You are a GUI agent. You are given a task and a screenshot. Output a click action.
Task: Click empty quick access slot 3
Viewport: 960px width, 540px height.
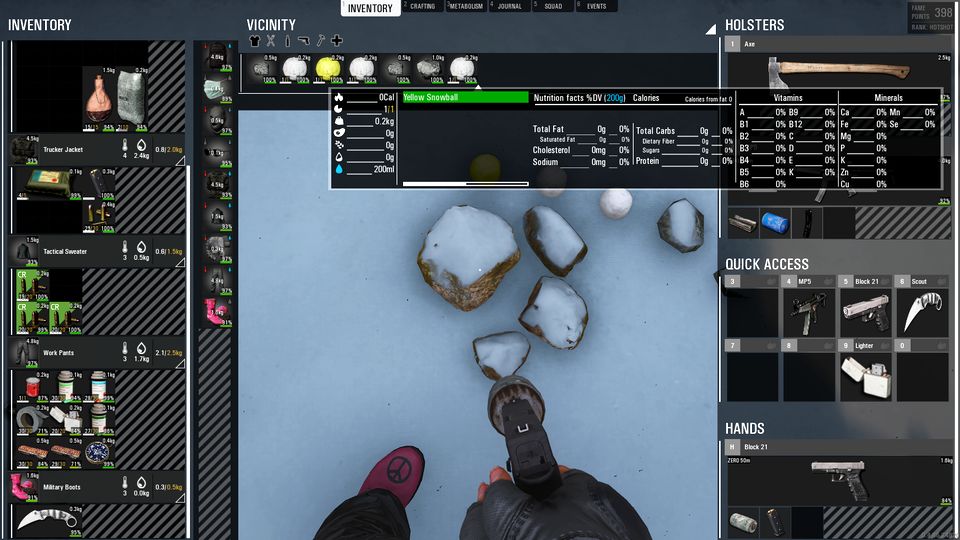tap(751, 312)
